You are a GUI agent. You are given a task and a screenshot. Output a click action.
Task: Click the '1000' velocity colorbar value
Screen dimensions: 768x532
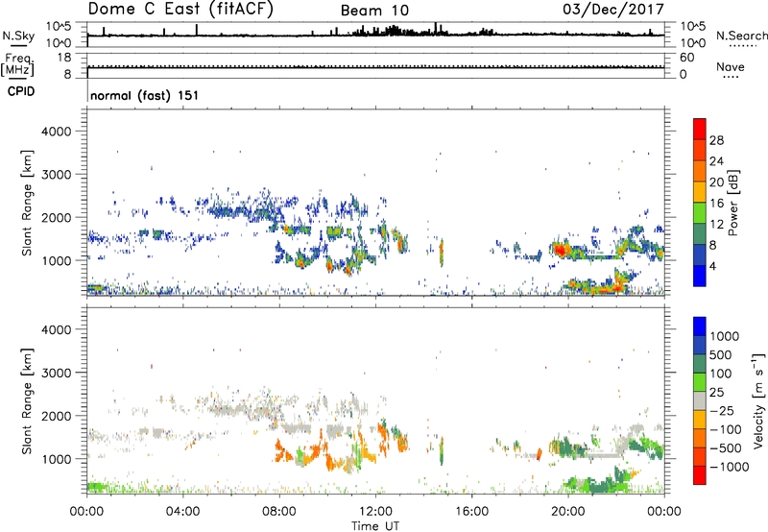(725, 336)
